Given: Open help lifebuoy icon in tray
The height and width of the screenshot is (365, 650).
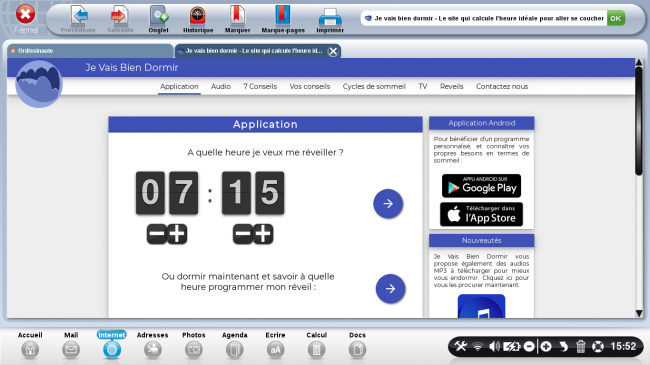Looking at the screenshot, I should pyautogui.click(x=598, y=346).
